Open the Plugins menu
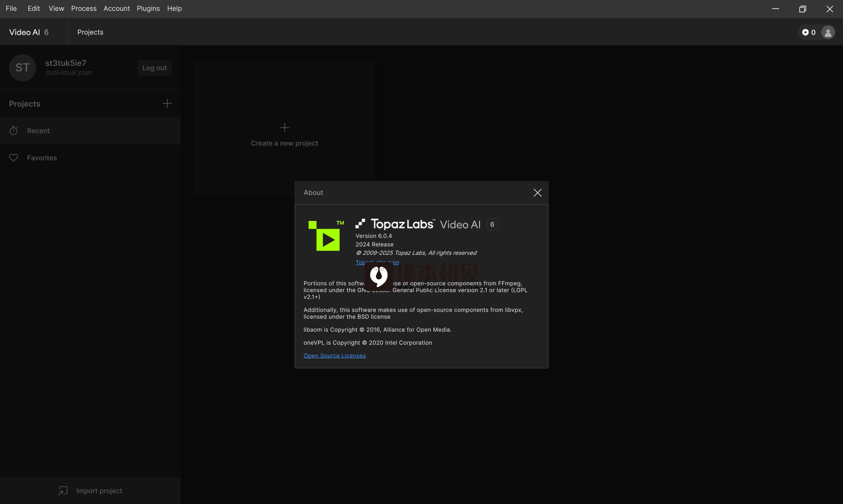Viewport: 843px width, 504px height. [x=148, y=8]
